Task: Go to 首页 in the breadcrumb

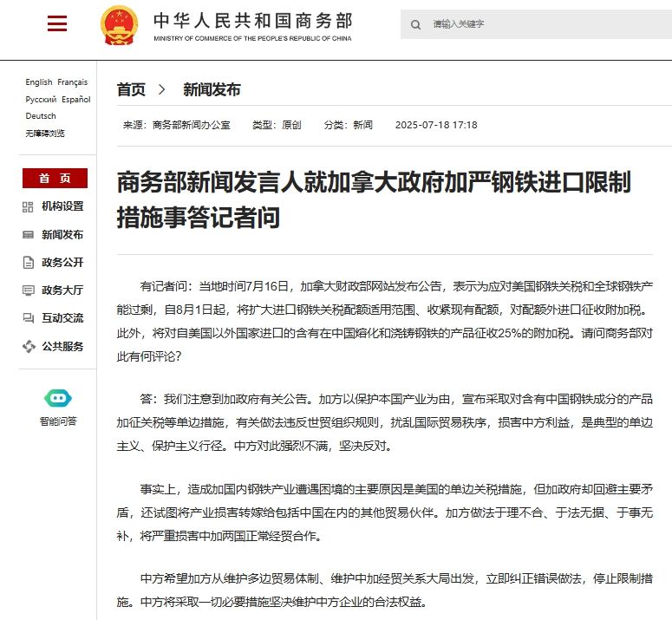Action: point(131,89)
